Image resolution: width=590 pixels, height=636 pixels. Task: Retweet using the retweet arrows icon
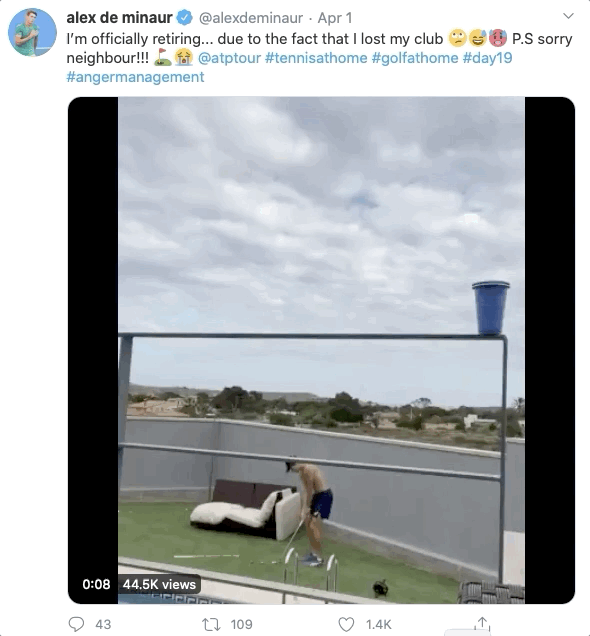[x=211, y=624]
